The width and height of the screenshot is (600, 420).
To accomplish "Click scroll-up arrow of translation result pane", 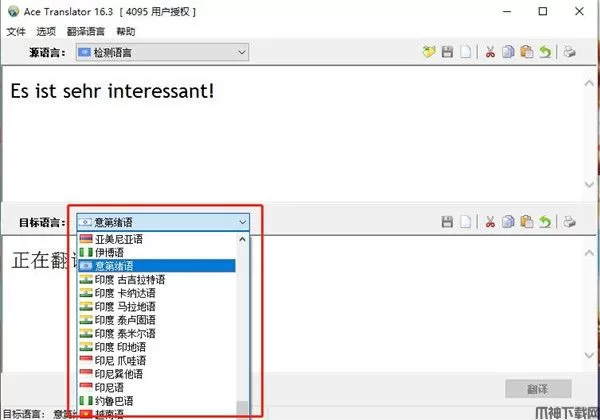I will click(x=589, y=253).
